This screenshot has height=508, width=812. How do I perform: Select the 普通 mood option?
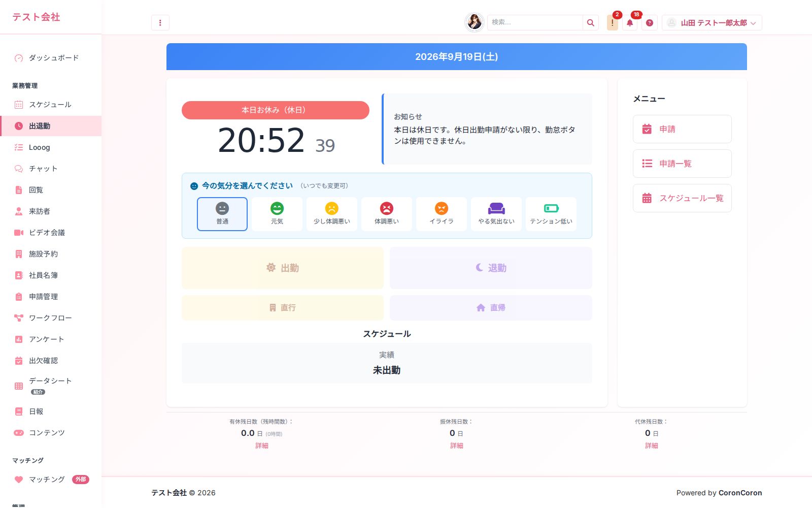pyautogui.click(x=222, y=214)
